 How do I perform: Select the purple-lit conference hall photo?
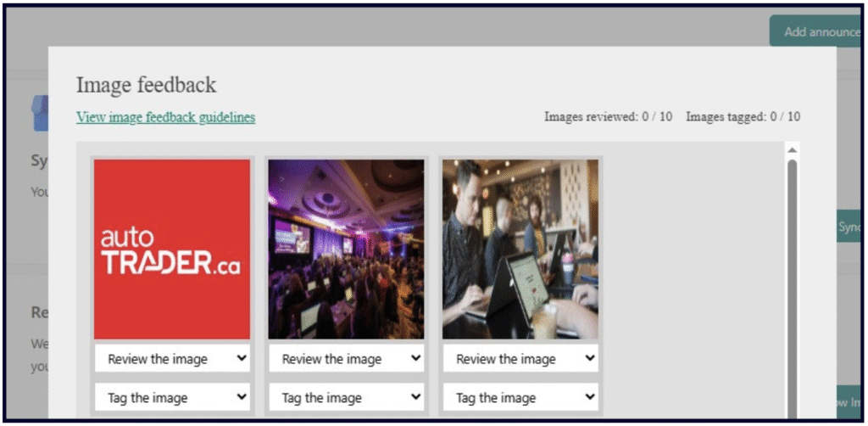pos(346,249)
